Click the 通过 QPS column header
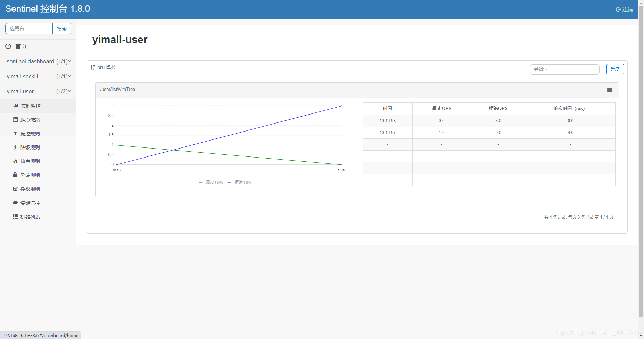The image size is (644, 339). [x=441, y=108]
